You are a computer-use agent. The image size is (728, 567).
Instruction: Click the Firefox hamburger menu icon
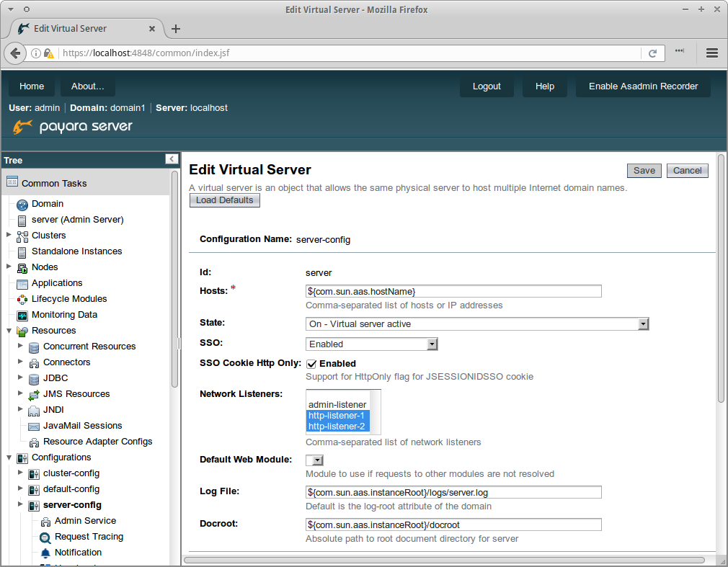click(x=712, y=53)
